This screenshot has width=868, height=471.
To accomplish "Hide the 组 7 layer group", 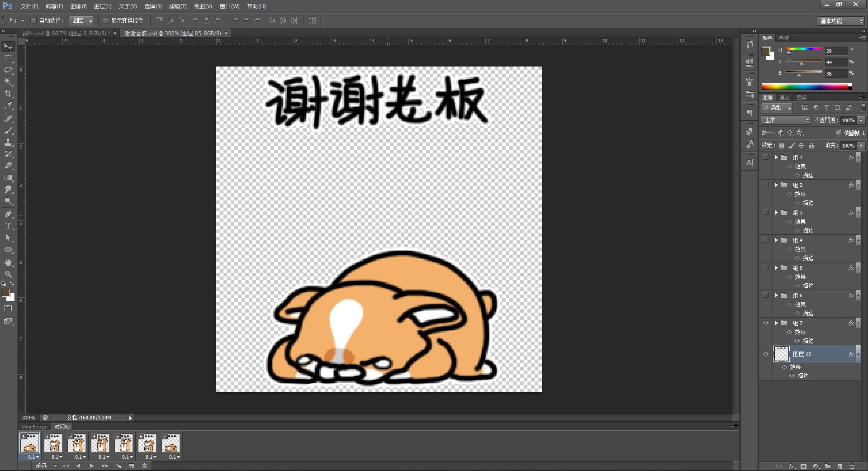I will coord(766,323).
